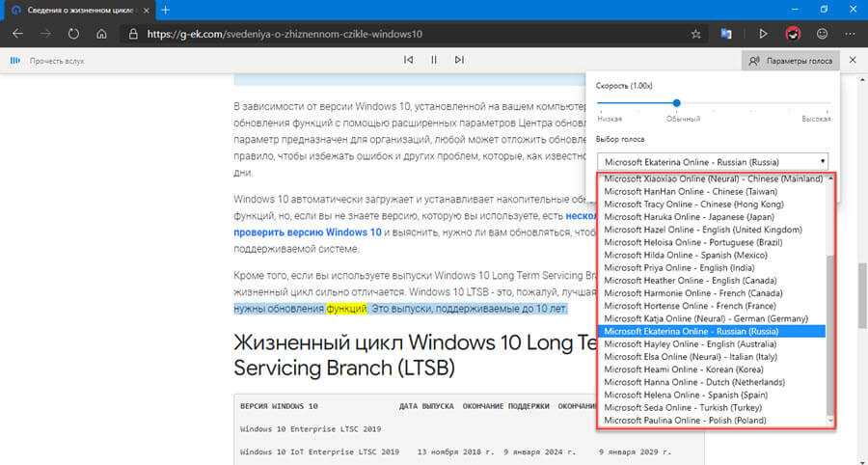Pick highlighted Microsoft Ekaterina Online Russian voice
Screen dimensions: 868x465
tap(712, 332)
